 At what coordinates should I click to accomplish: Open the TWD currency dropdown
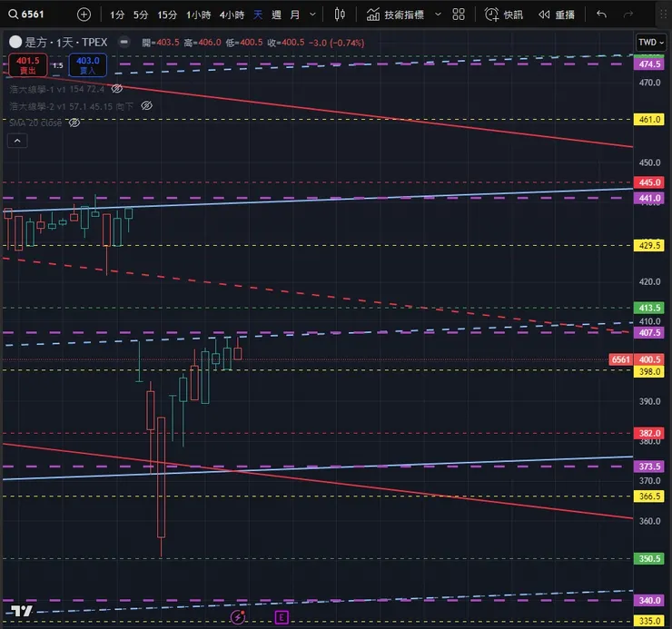[x=650, y=43]
